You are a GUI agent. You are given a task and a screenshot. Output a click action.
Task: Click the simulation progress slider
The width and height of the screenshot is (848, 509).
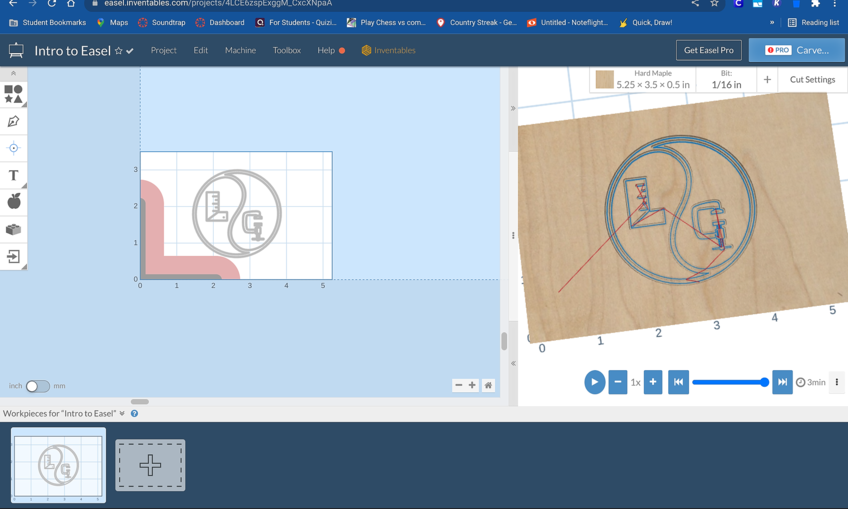pos(730,382)
